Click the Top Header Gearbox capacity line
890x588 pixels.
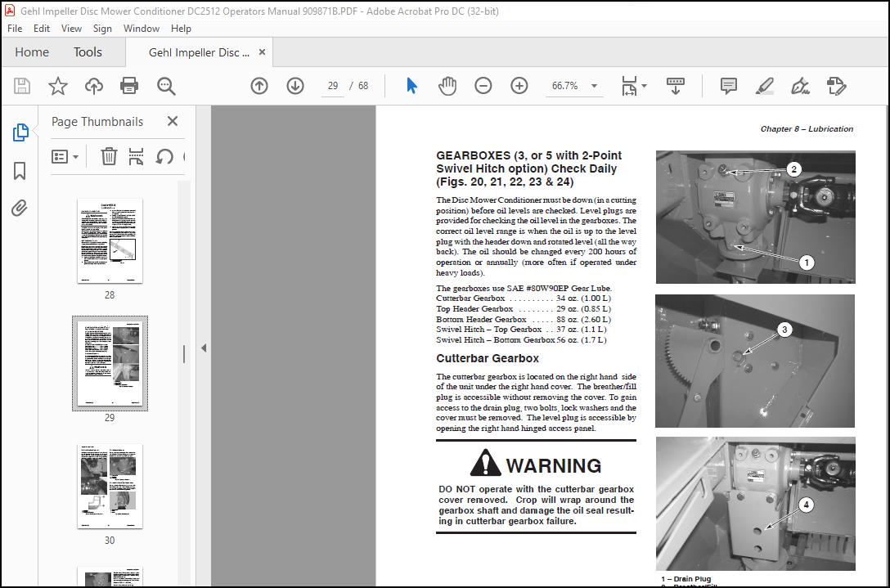coord(524,309)
